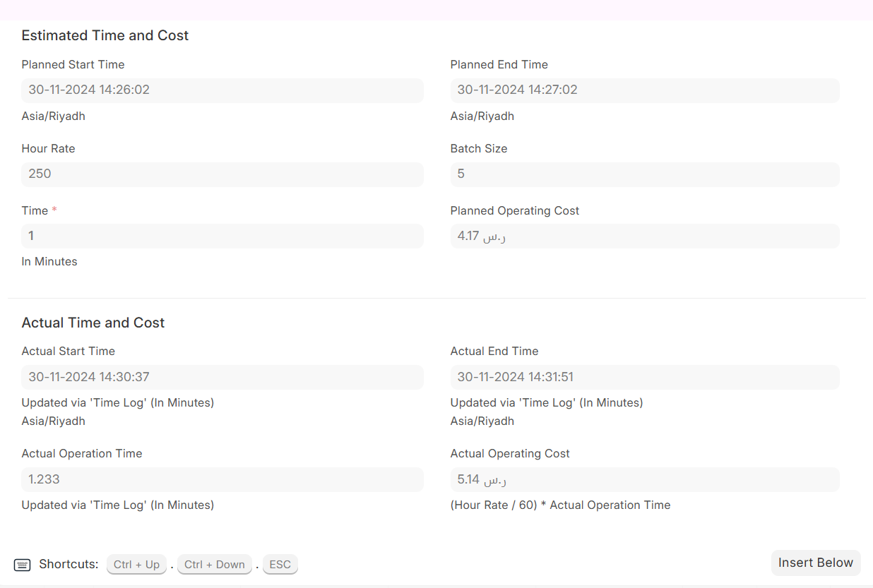Click the Actual Start Time field

pos(222,378)
